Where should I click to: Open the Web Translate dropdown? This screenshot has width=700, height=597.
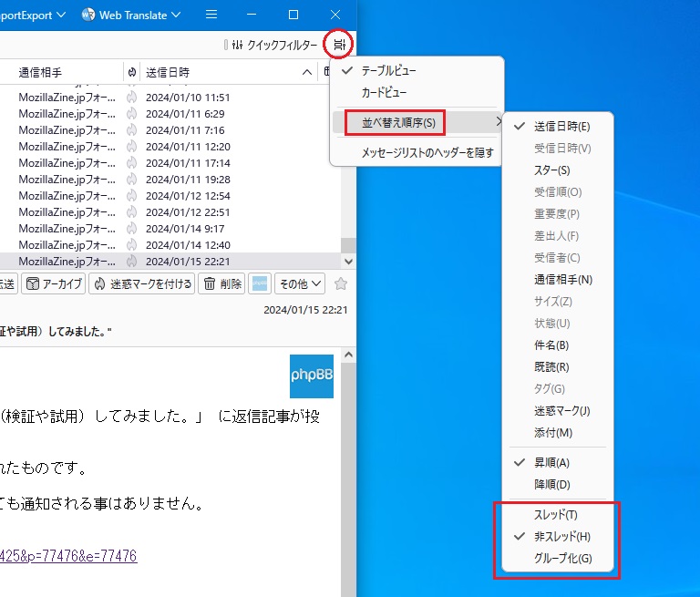pos(130,15)
